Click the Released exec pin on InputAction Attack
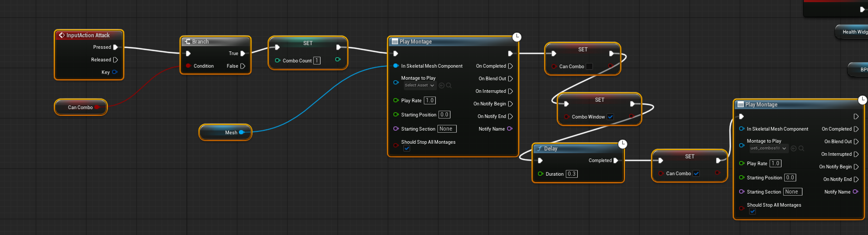Screen dimensions: 868x235 coord(115,60)
